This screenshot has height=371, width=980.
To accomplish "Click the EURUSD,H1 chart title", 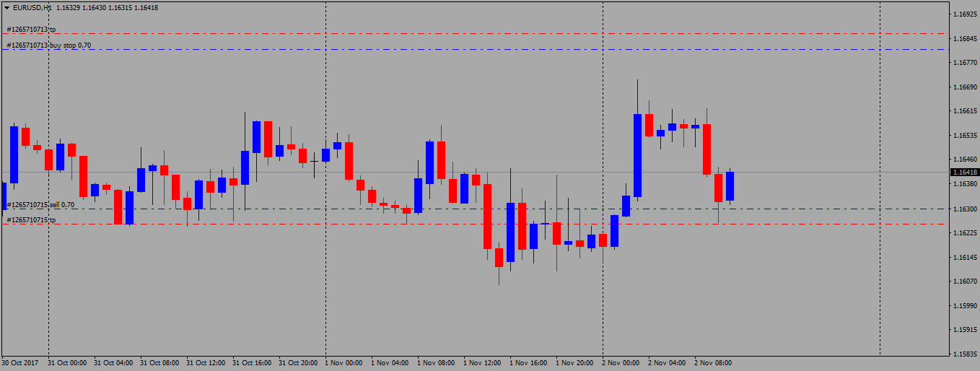I will point(32,7).
